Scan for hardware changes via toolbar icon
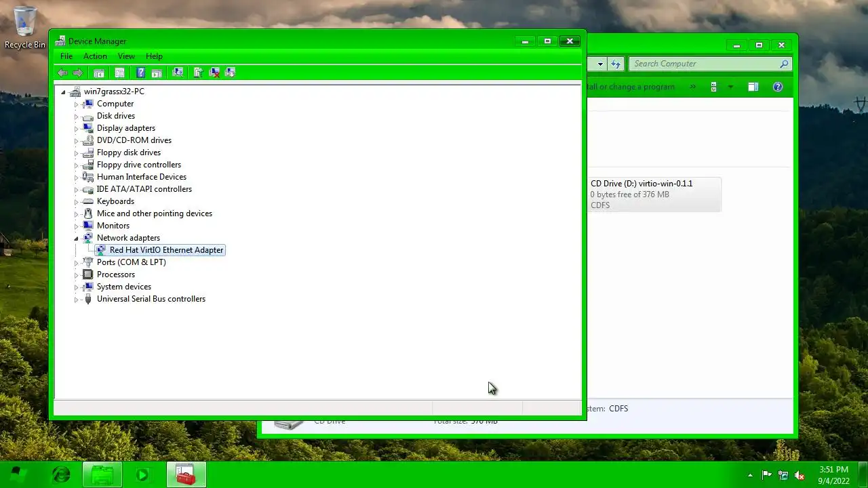This screenshot has width=868, height=488. pos(178,73)
